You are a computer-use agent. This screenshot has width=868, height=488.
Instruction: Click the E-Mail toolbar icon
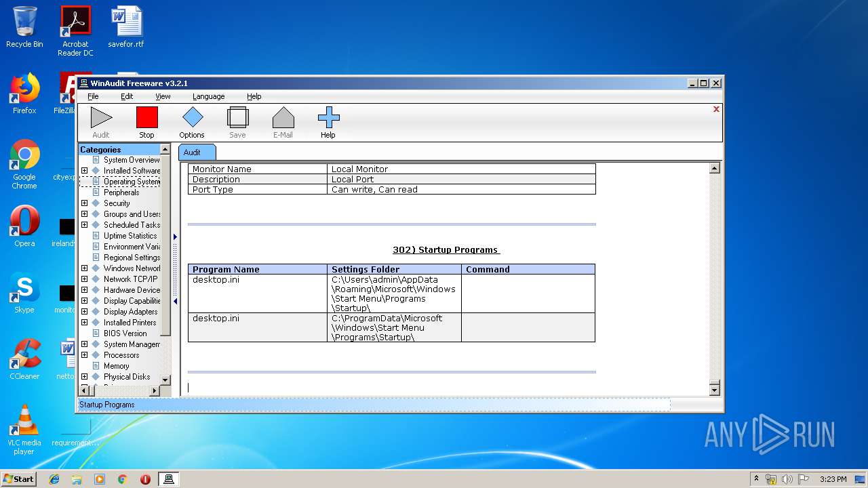pos(283,118)
